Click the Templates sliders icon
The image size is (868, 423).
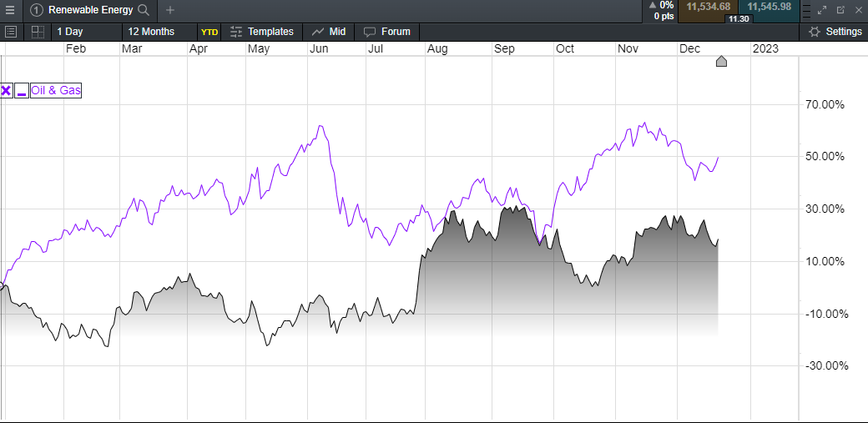(236, 32)
